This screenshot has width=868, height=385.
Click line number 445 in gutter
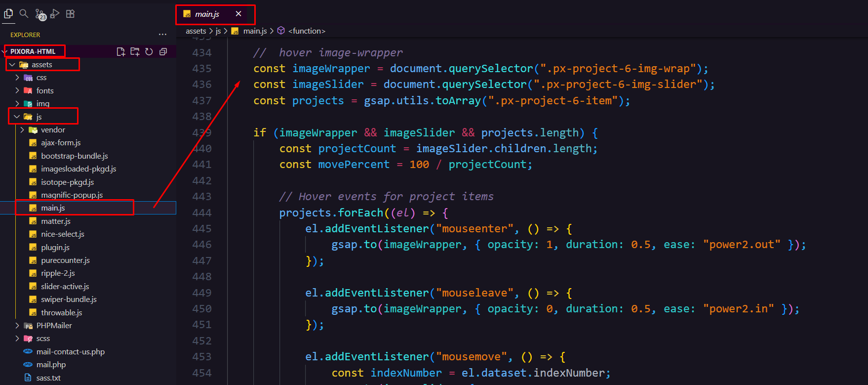pyautogui.click(x=201, y=229)
